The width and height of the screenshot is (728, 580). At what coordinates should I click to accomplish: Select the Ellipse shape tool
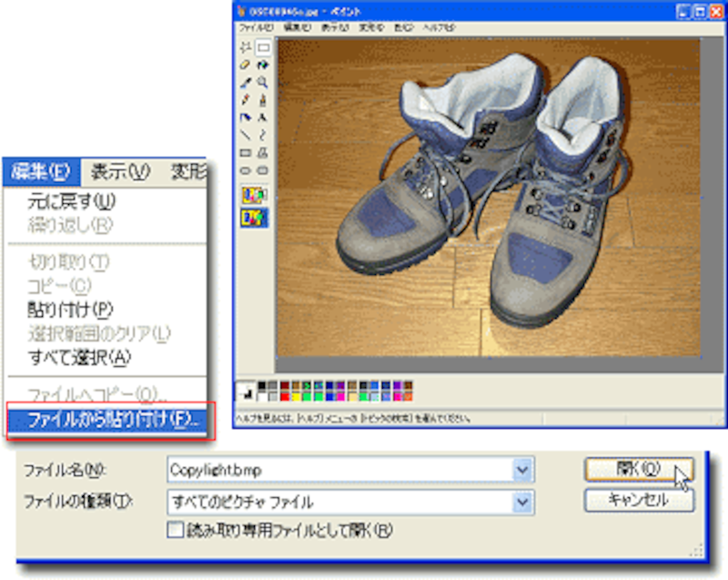[246, 171]
